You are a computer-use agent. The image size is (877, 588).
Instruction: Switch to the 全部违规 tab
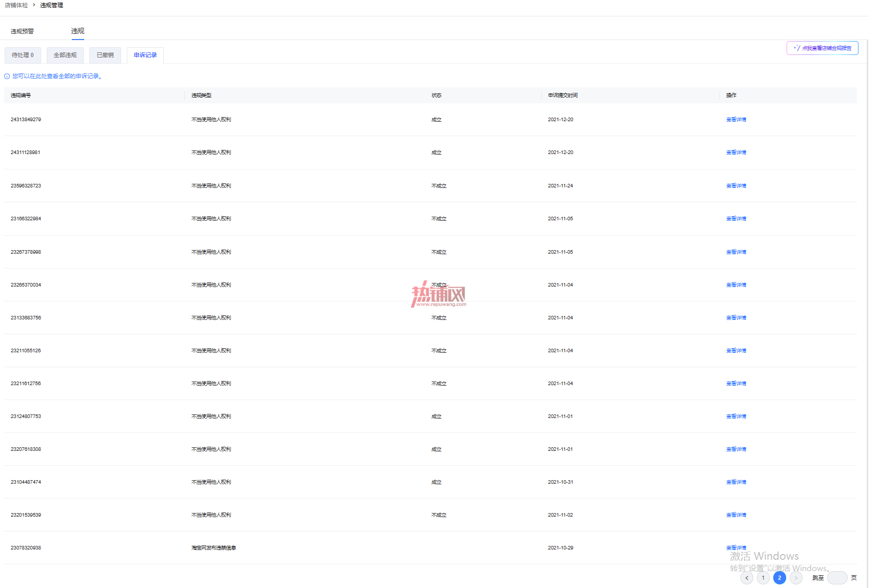point(65,55)
